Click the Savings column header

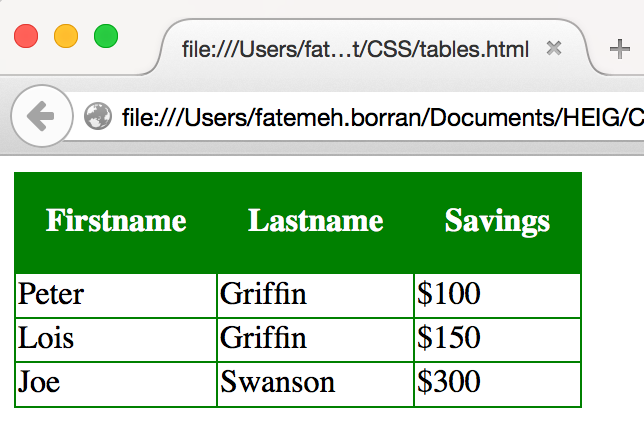[x=497, y=222]
